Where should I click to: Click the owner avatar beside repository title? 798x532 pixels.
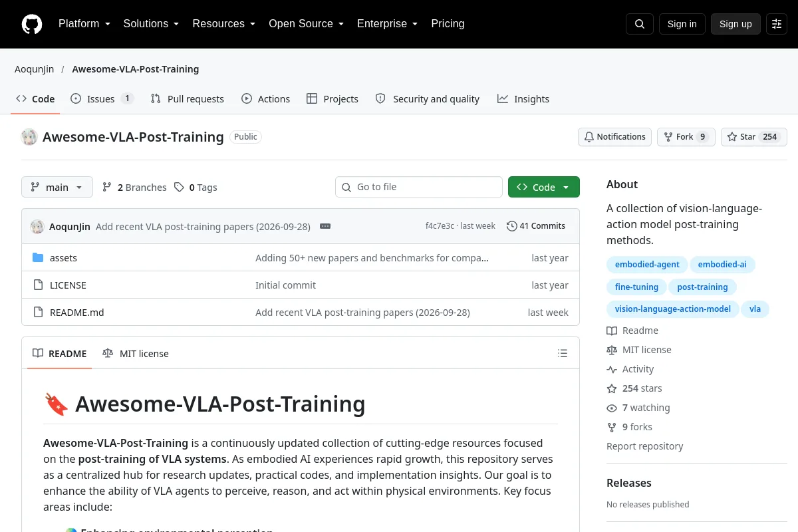click(29, 137)
